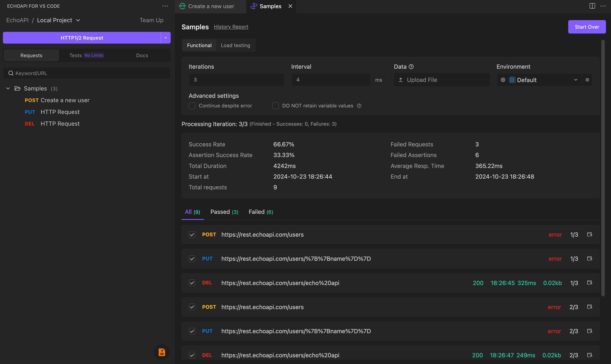
Task: Click the split editor layout icon
Action: (592, 6)
